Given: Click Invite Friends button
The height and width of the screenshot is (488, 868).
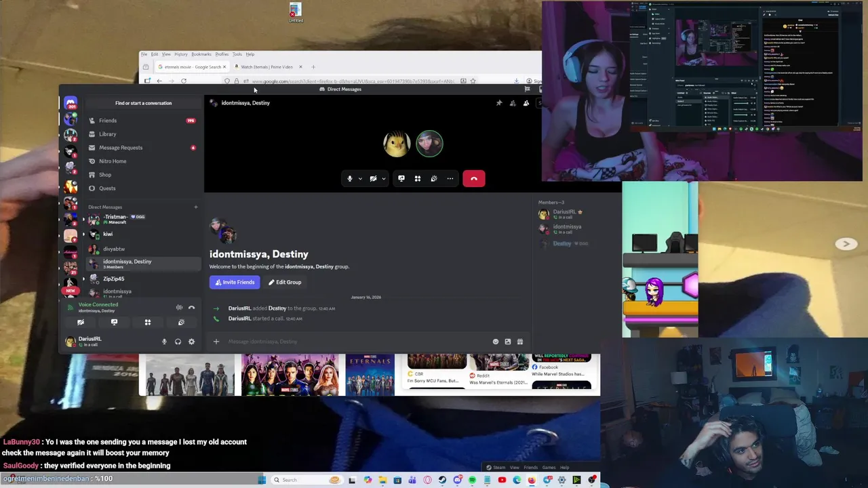Looking at the screenshot, I should point(235,282).
